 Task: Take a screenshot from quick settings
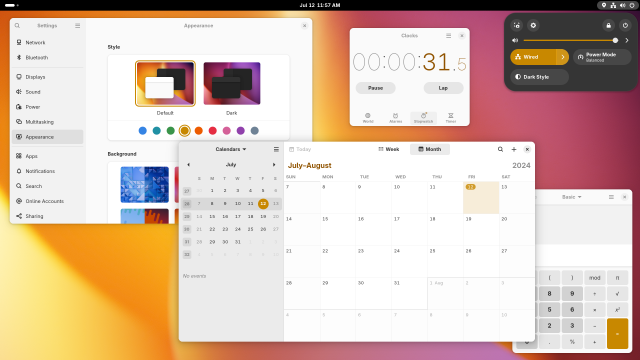point(517,25)
